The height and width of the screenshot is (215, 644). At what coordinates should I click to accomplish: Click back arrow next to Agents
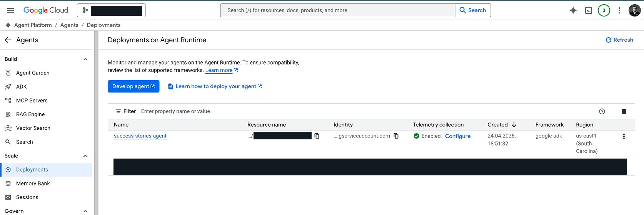tap(8, 40)
